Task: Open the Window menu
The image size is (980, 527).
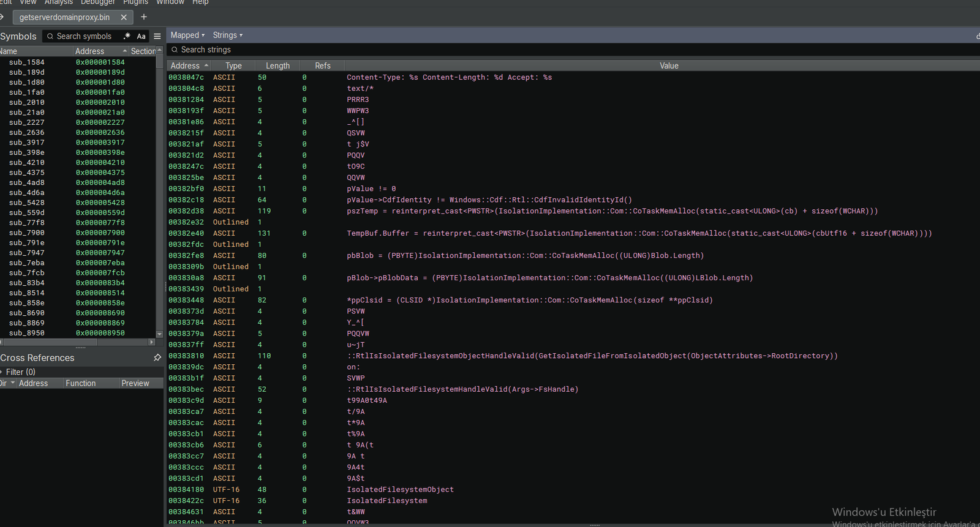Action: point(170,2)
